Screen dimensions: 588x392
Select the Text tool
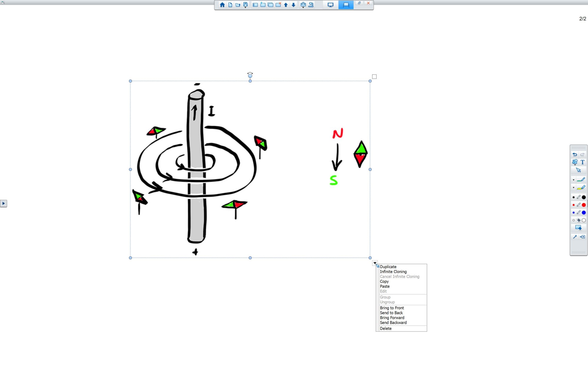tap(583, 162)
